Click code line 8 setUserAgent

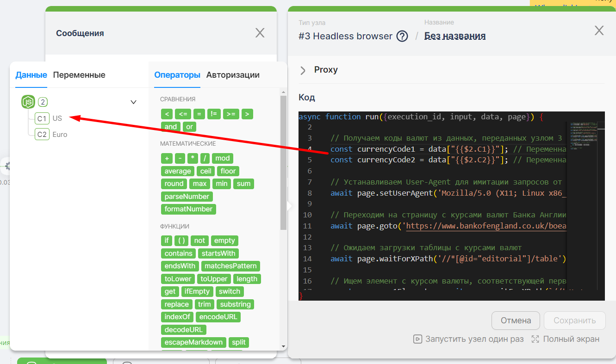point(448,193)
